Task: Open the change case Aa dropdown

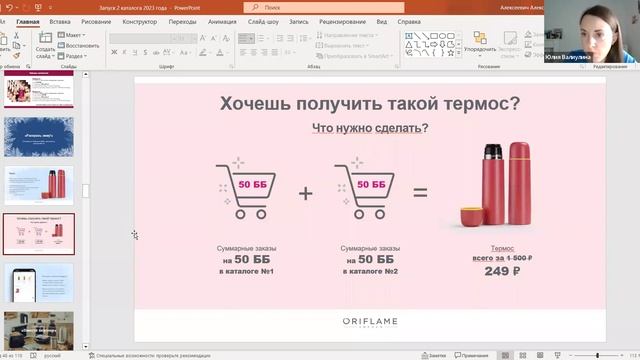Action: pyautogui.click(x=184, y=52)
